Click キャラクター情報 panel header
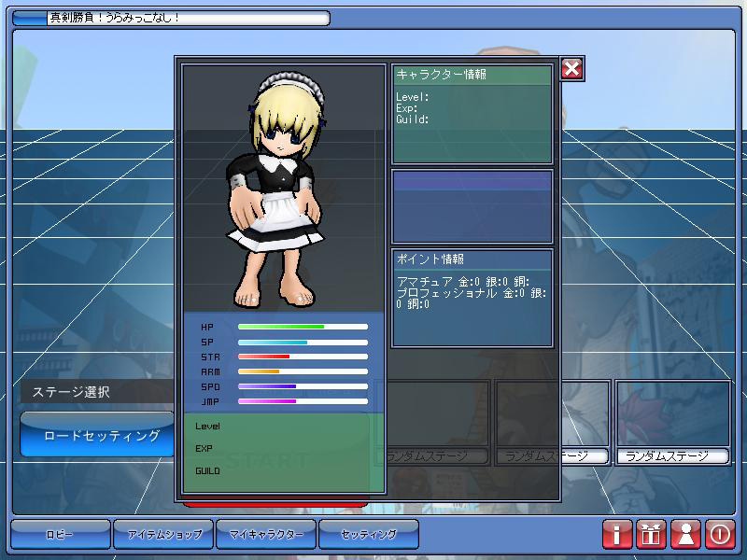 point(472,75)
